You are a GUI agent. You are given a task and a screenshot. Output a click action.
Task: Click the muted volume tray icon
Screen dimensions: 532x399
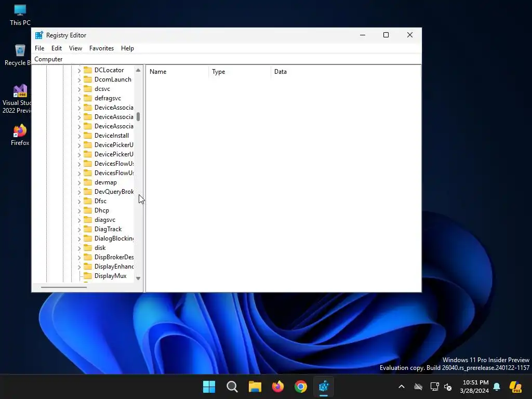(448, 387)
